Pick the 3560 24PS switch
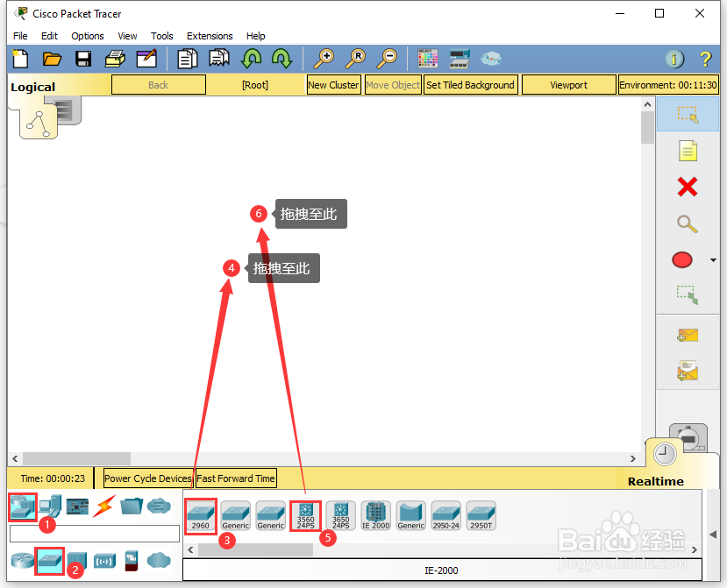Screen dimensions: 727x588 305,516
